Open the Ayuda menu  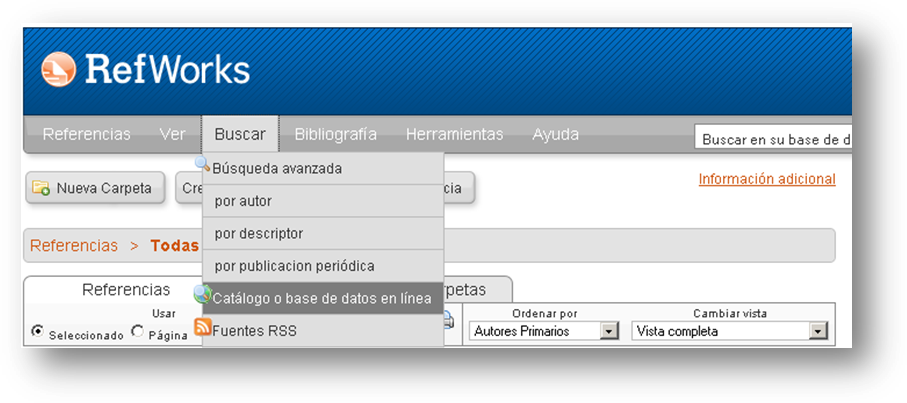point(555,134)
